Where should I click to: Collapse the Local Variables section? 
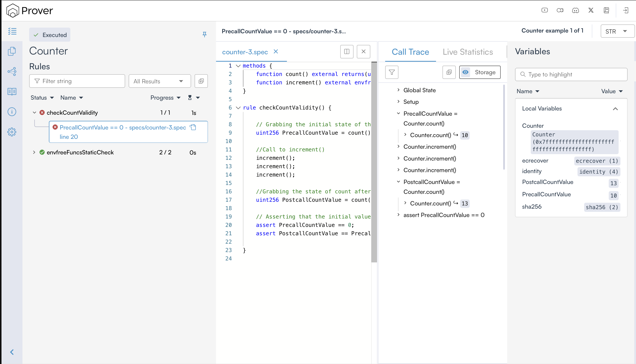[x=615, y=109]
